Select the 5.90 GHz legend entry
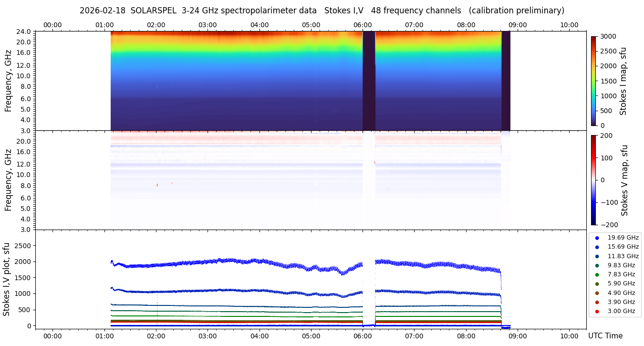This screenshot has height=346, width=644. pyautogui.click(x=597, y=283)
